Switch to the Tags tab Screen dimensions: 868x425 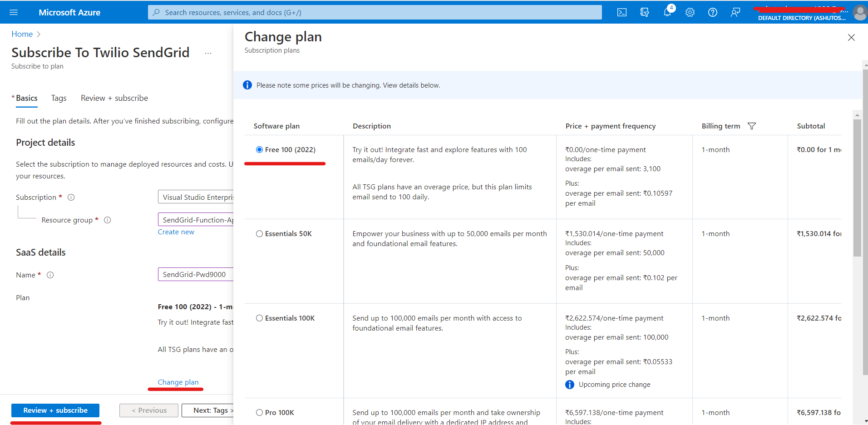pyautogui.click(x=58, y=98)
